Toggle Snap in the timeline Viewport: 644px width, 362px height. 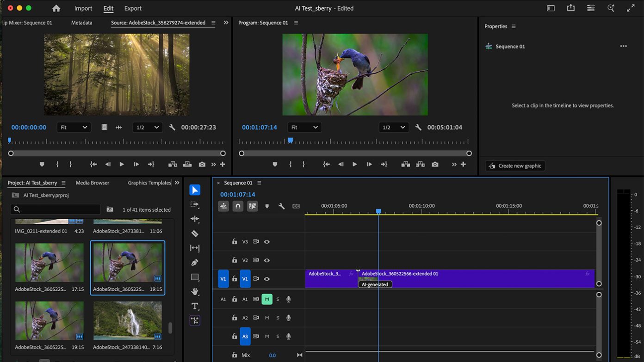[237, 206]
